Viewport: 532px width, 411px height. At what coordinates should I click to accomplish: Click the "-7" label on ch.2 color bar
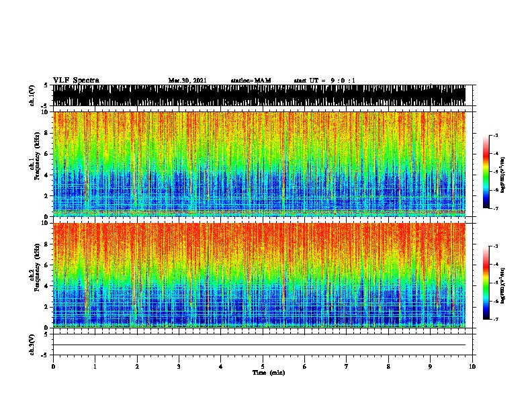click(496, 319)
